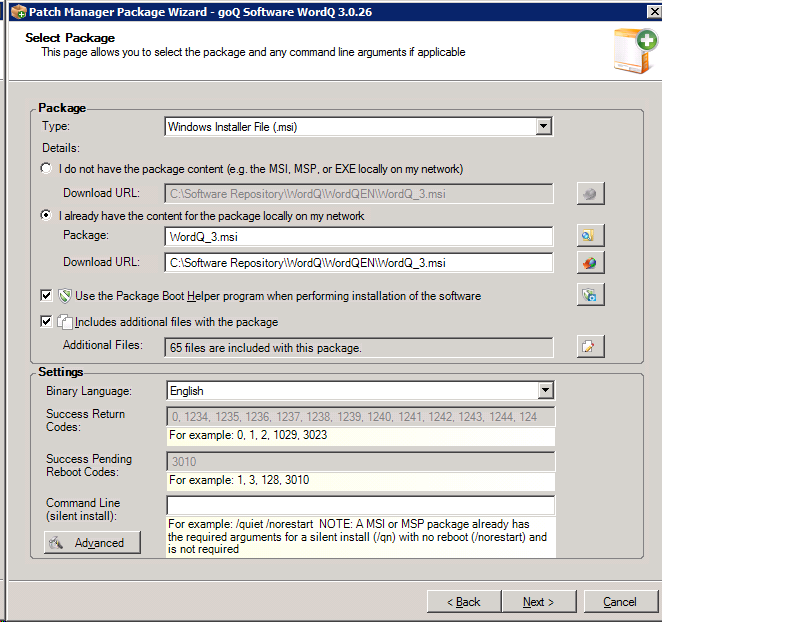
Task: Click the greyed-out Download URL field at top
Action: click(x=359, y=194)
